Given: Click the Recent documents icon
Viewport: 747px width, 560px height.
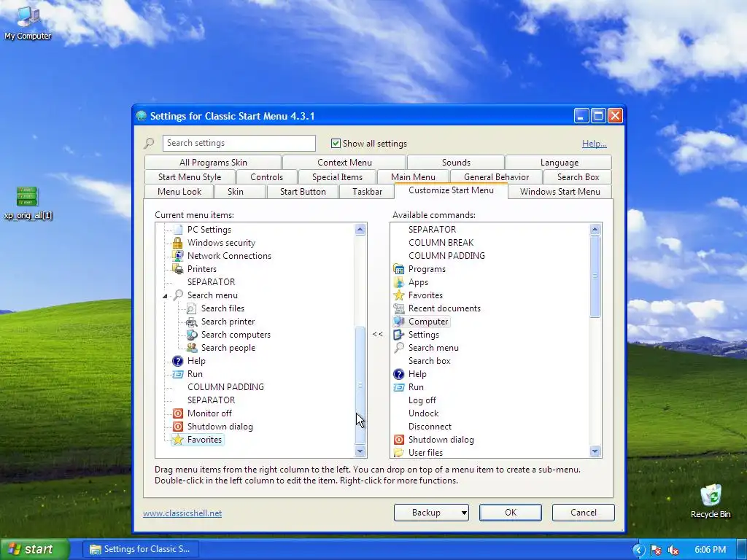Looking at the screenshot, I should [x=399, y=308].
